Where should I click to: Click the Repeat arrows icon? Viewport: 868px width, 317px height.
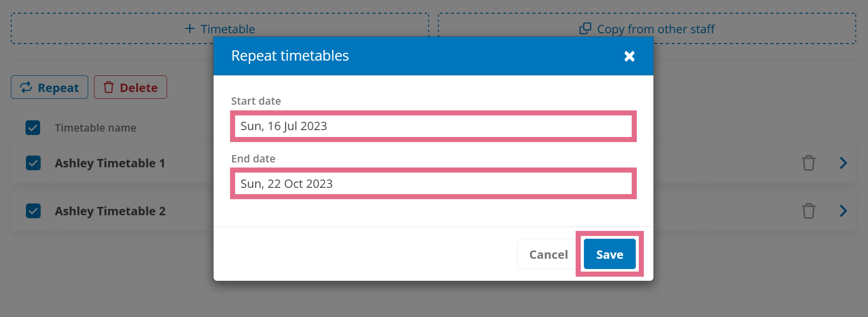[26, 87]
